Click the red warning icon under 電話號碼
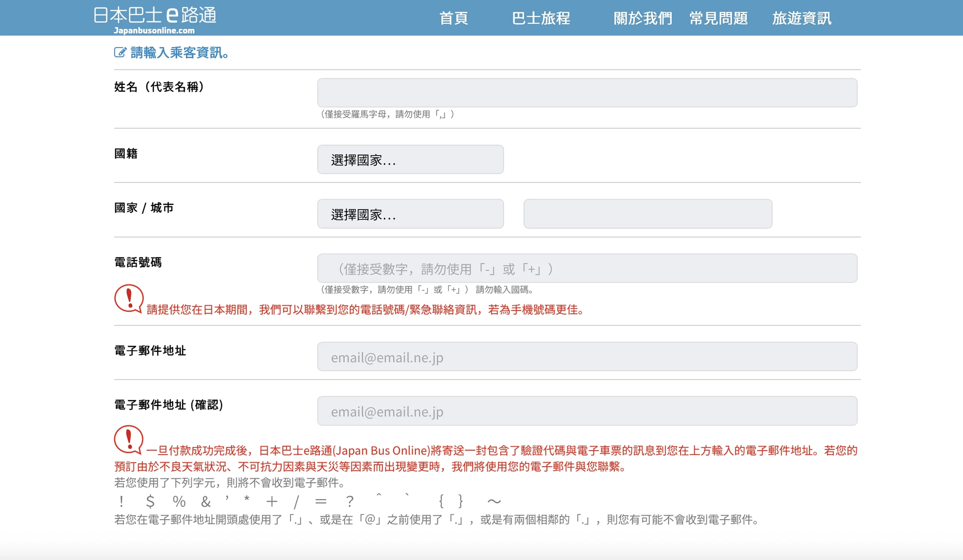Viewport: 963px width, 560px height. (x=128, y=299)
